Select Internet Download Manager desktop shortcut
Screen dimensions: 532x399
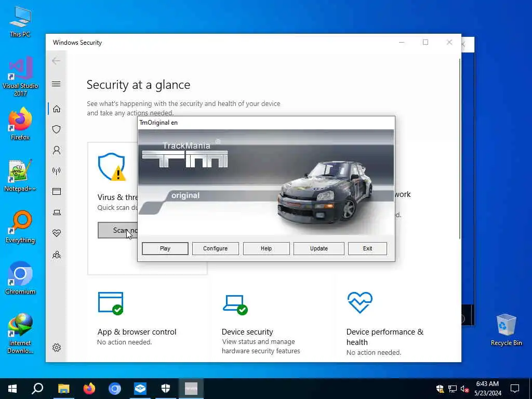(20, 334)
